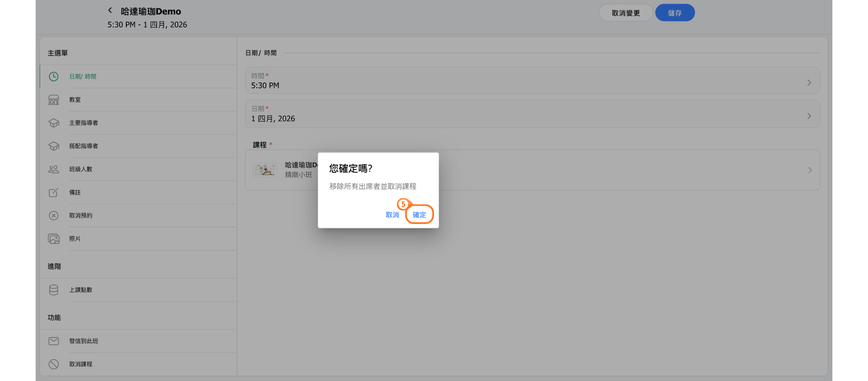Click the 主要指導者 graduation cap icon

(53, 123)
